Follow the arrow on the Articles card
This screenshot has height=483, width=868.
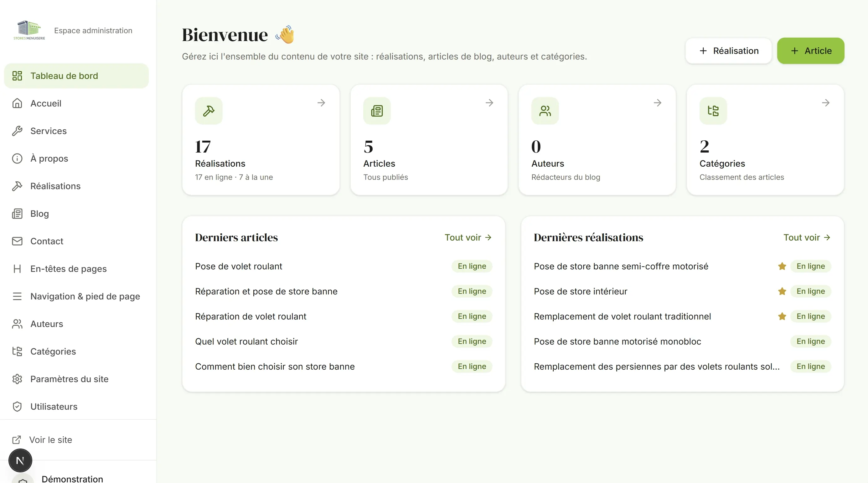tap(489, 103)
